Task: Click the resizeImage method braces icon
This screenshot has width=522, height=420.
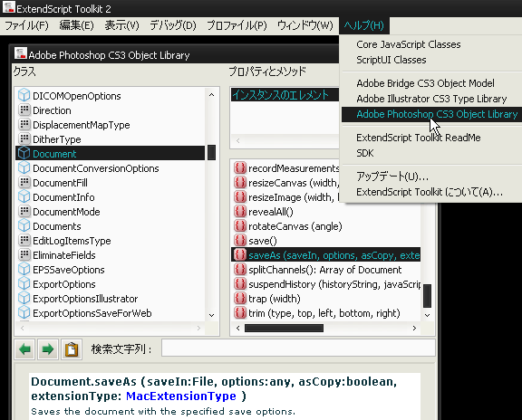Action: tap(239, 196)
